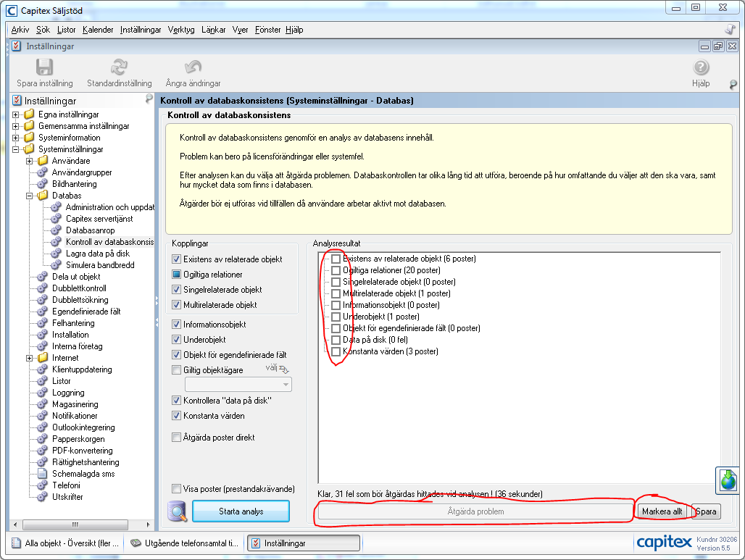Image resolution: width=745 pixels, height=560 pixels.
Task: Open Hjälp question mark icon in toolbar
Action: pyautogui.click(x=701, y=67)
